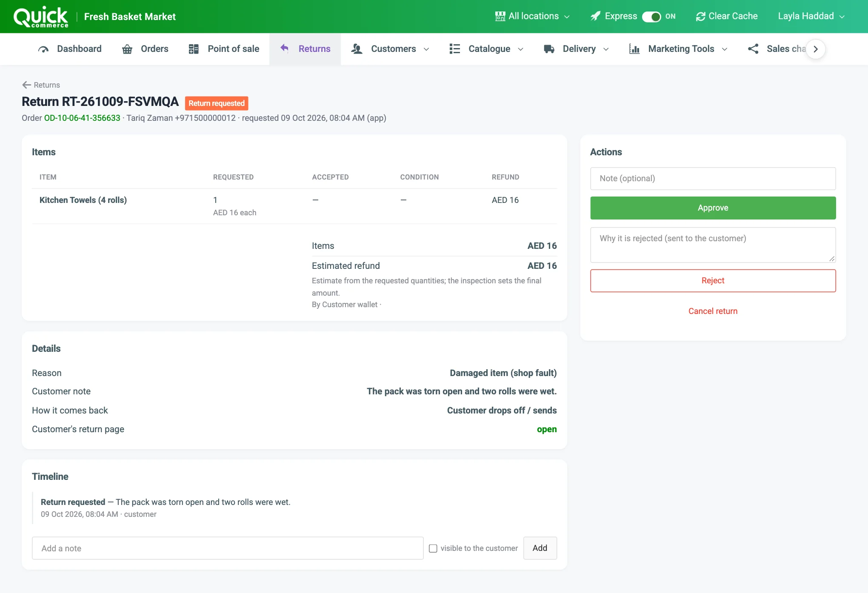Click the Customers person icon
The height and width of the screenshot is (593, 868).
click(x=357, y=49)
